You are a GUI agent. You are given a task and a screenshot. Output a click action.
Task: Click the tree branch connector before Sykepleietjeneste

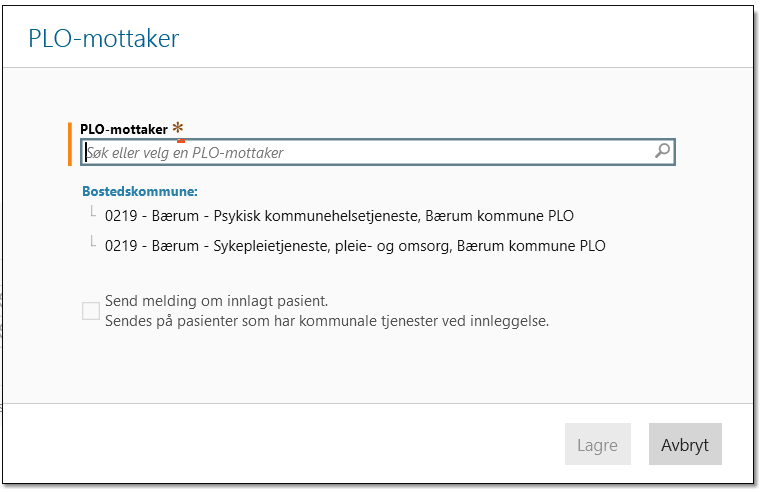[90, 242]
